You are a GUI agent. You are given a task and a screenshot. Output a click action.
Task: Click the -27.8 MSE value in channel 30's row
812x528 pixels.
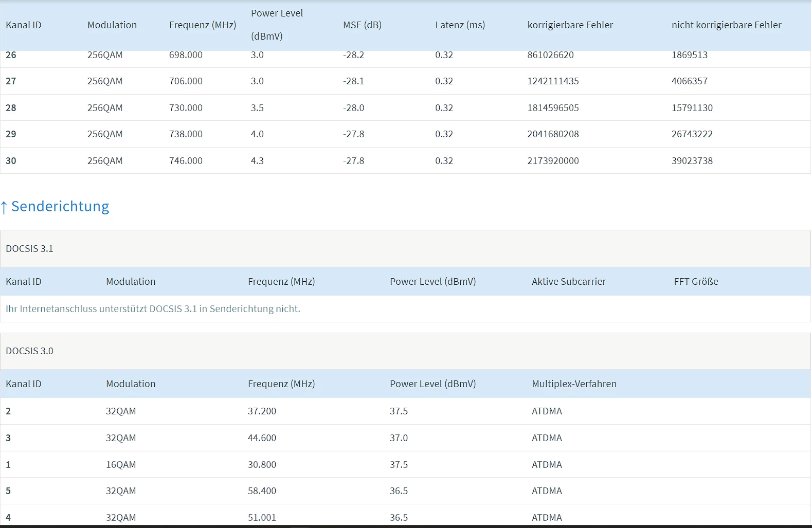click(x=354, y=161)
